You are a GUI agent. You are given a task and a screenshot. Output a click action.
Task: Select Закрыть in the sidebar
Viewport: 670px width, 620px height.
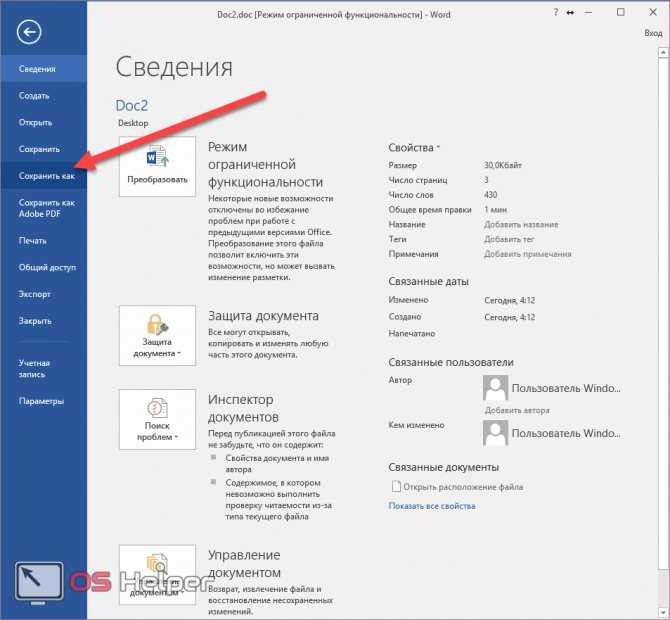(44, 321)
